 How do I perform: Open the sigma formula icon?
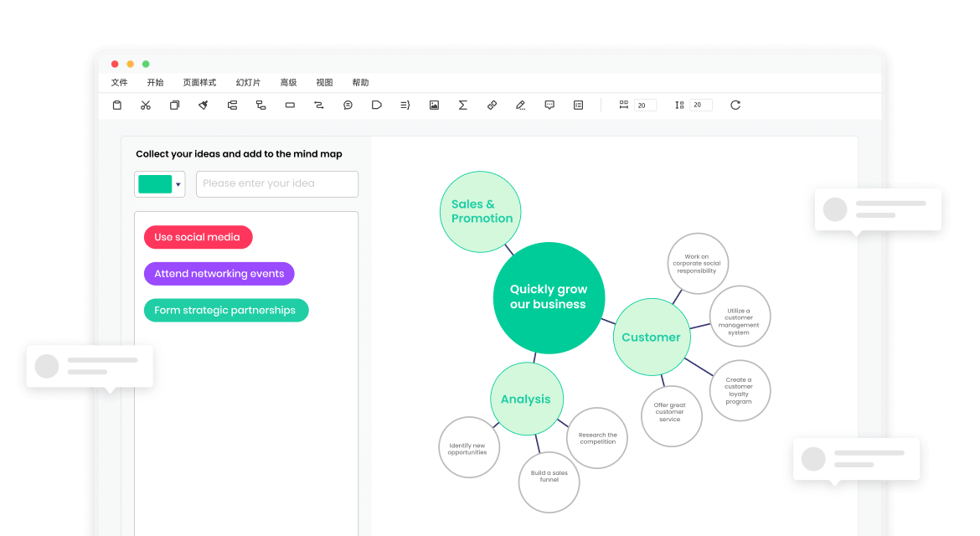462,105
